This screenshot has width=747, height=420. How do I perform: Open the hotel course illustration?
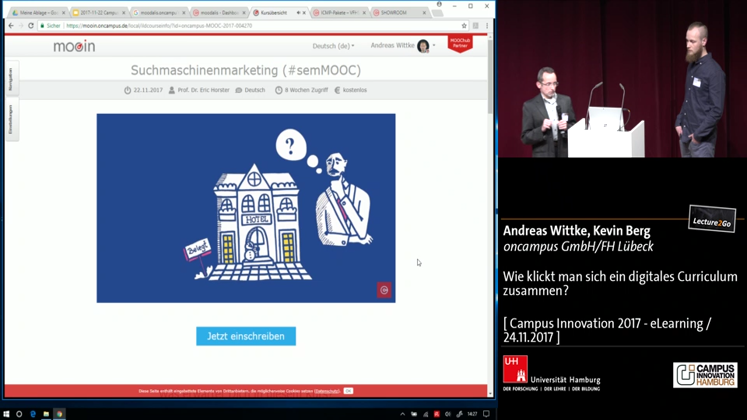(x=245, y=207)
